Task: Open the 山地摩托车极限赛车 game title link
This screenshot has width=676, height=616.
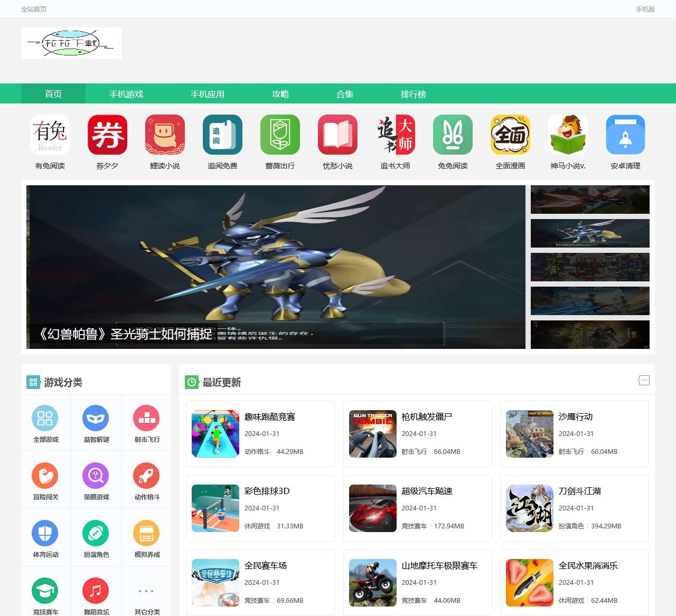Action: tap(439, 565)
